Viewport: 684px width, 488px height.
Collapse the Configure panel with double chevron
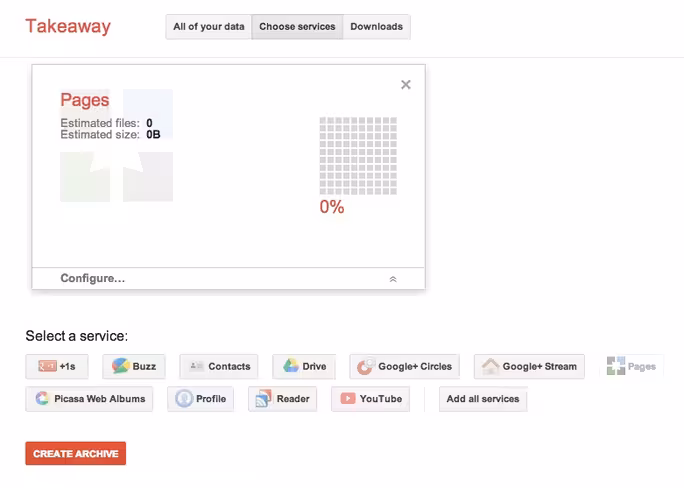pyautogui.click(x=393, y=279)
